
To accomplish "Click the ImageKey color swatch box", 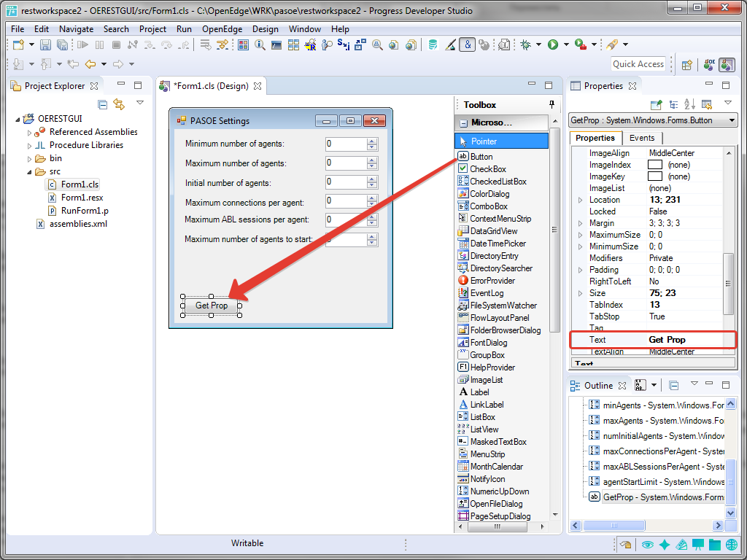I will tap(655, 176).
